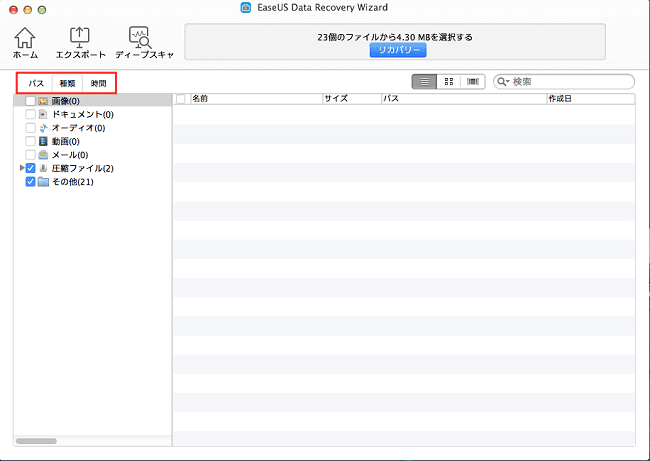Check the ドキュメント(0) checkbox
Screen dimensions: 650x461
(x=30, y=114)
